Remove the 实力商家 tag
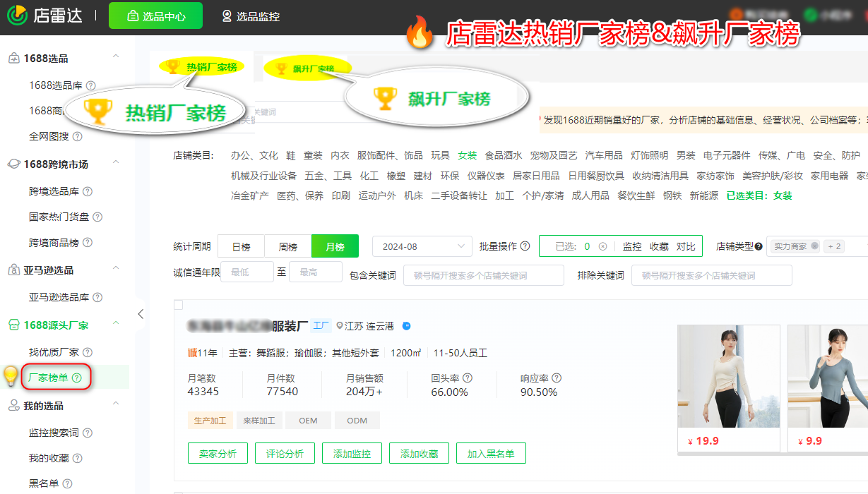The width and height of the screenshot is (868, 494). pos(814,246)
